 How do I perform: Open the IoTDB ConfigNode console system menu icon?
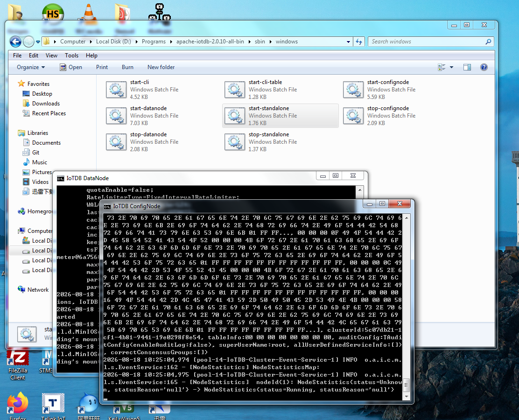(107, 207)
